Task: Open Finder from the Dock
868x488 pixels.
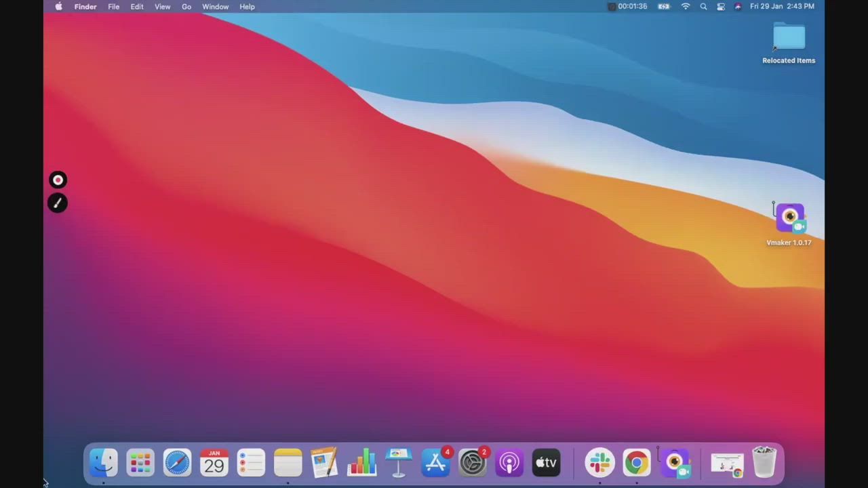Action: [x=103, y=463]
